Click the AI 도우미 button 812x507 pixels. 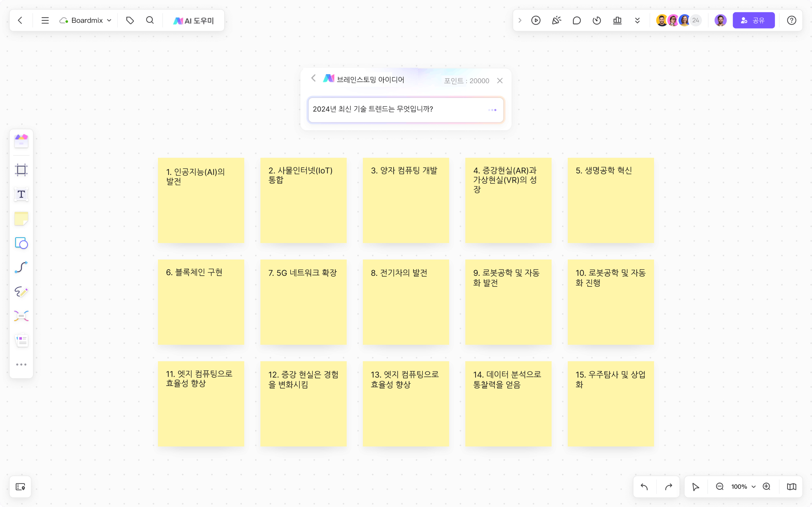tap(193, 20)
